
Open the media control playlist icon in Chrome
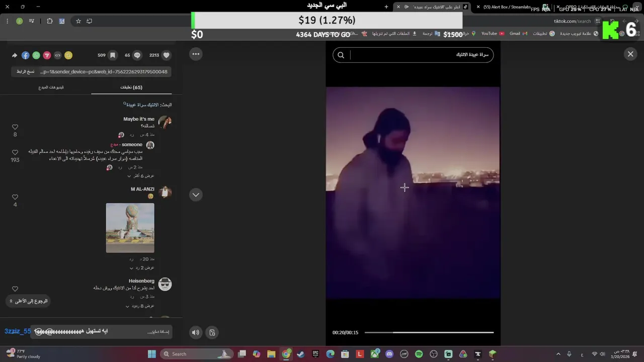[x=32, y=21]
